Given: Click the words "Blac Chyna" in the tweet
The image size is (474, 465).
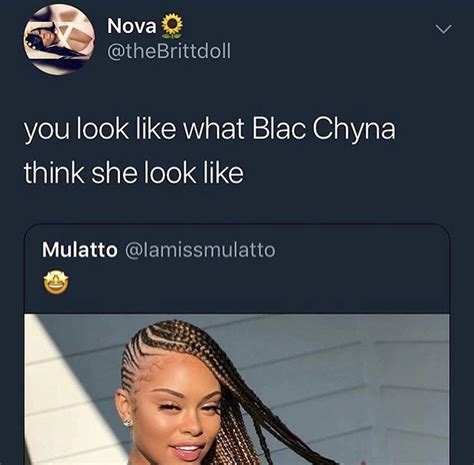Looking at the screenshot, I should coord(324,129).
